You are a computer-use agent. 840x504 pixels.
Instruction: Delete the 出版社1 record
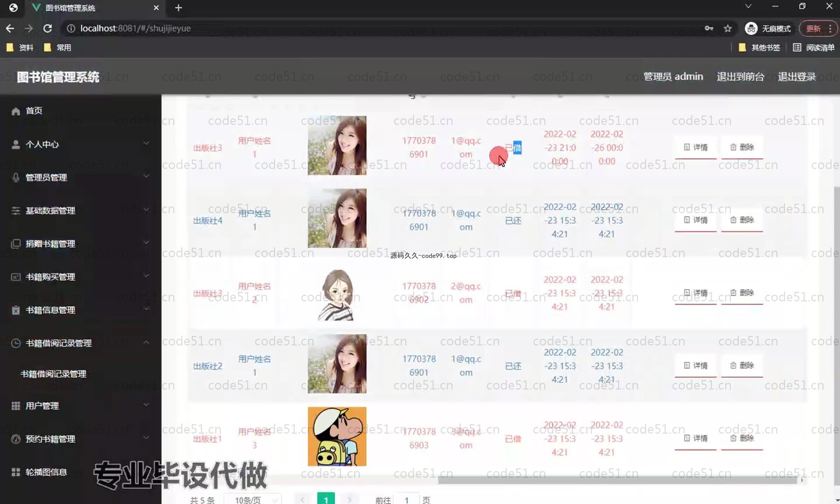[x=742, y=439]
